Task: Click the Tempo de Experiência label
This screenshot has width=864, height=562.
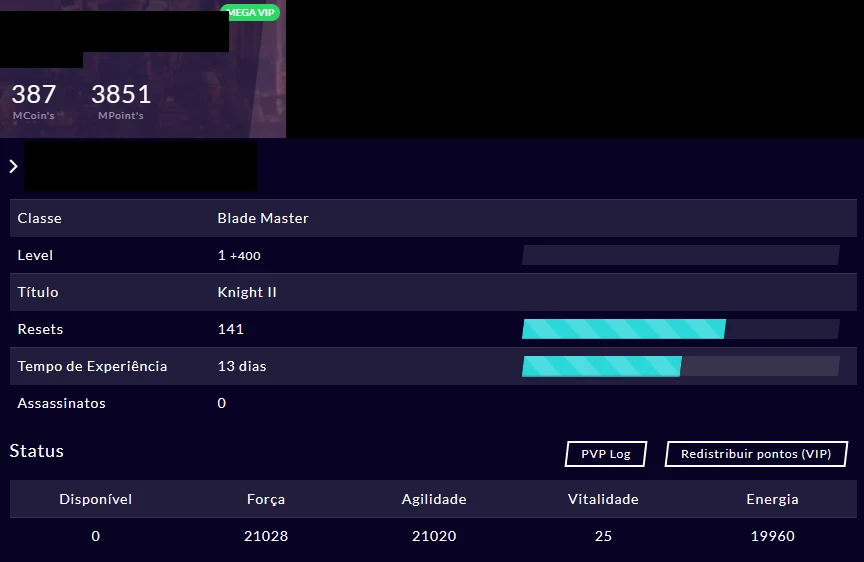Action: coord(92,366)
